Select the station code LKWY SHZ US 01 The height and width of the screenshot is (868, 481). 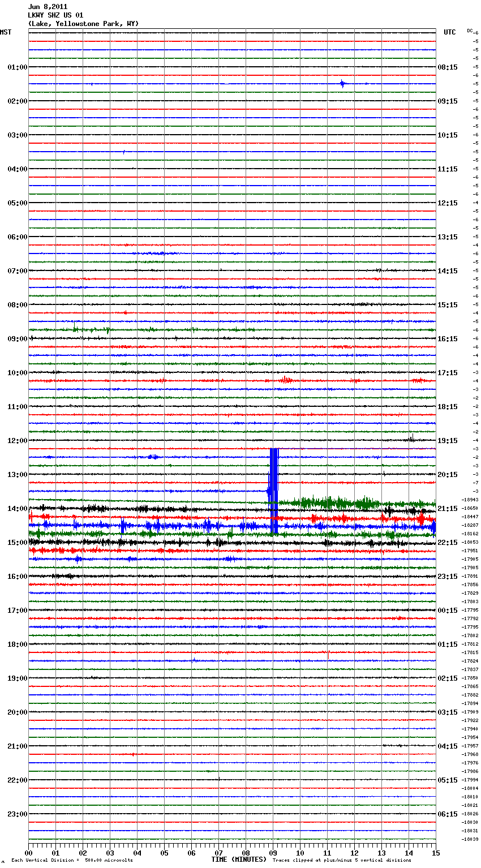[x=55, y=15]
